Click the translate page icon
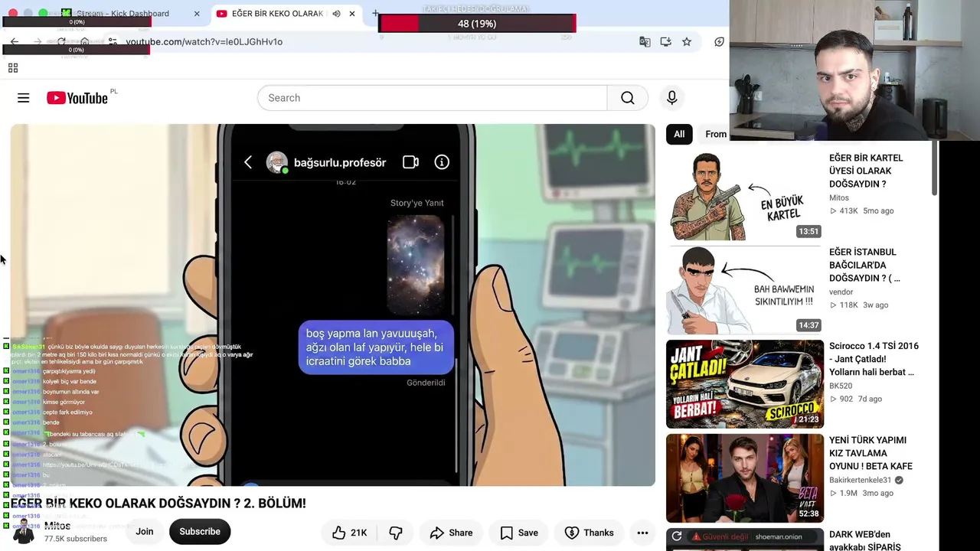 click(645, 42)
